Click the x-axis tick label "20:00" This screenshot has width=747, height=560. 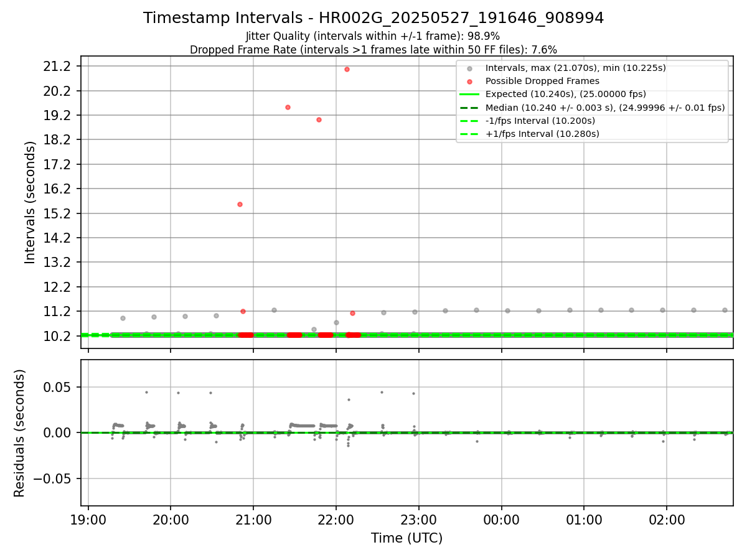[x=171, y=520]
